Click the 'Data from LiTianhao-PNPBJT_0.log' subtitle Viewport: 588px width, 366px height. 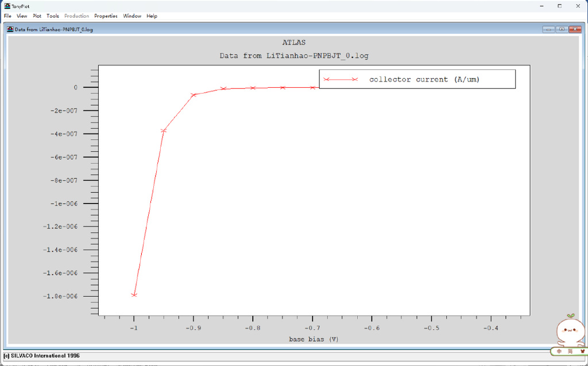click(x=294, y=56)
